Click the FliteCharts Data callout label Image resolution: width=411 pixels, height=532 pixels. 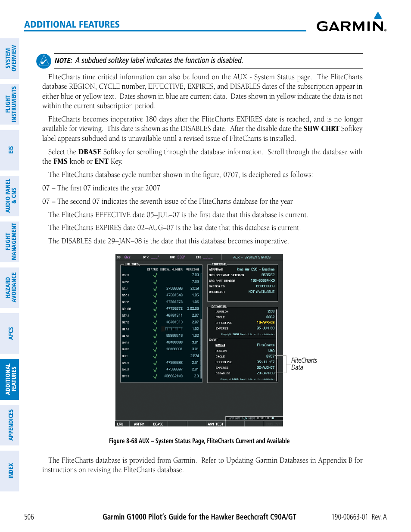(304, 364)
